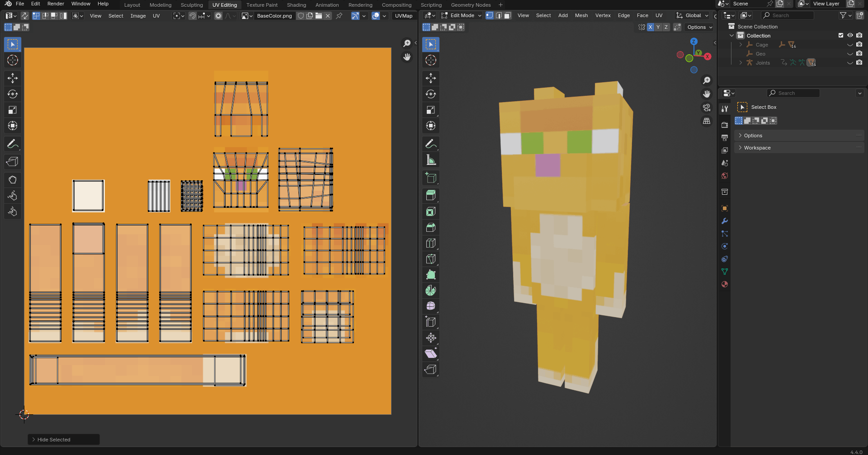Toggle Collection visibility eye icon
The height and width of the screenshot is (455, 868).
[850, 35]
